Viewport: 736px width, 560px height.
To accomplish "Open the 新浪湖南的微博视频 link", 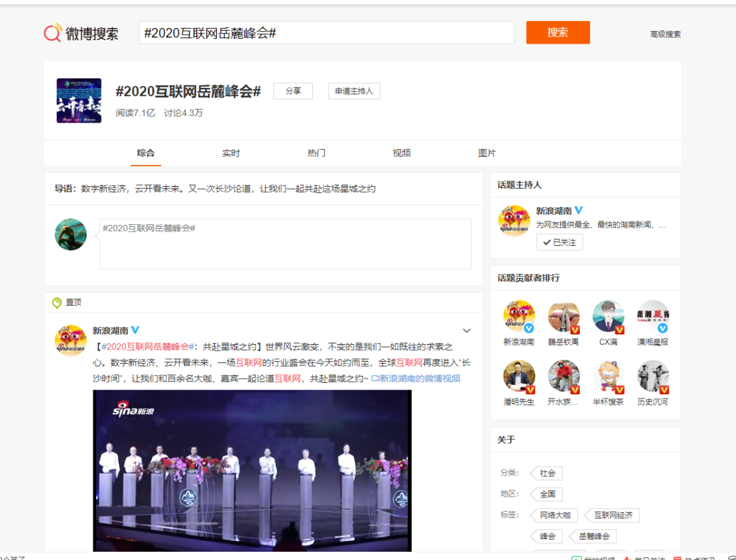I will point(416,378).
